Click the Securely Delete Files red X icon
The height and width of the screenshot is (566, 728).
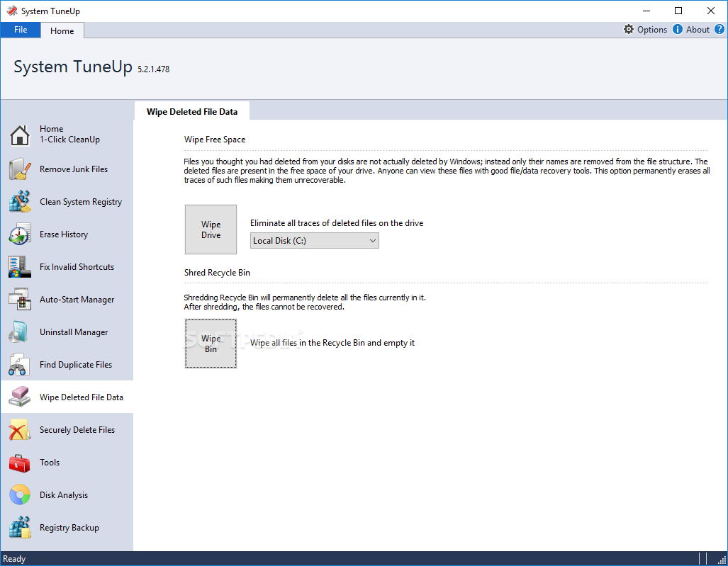coord(20,429)
